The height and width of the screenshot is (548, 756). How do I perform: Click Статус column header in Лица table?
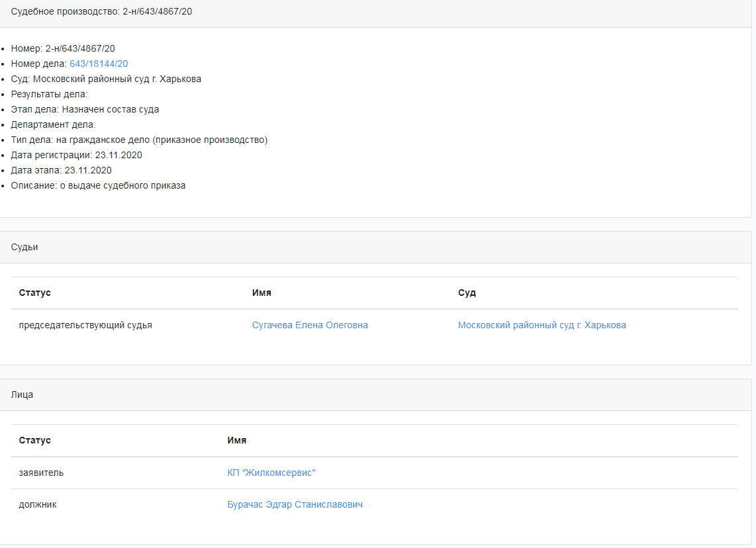(x=35, y=440)
